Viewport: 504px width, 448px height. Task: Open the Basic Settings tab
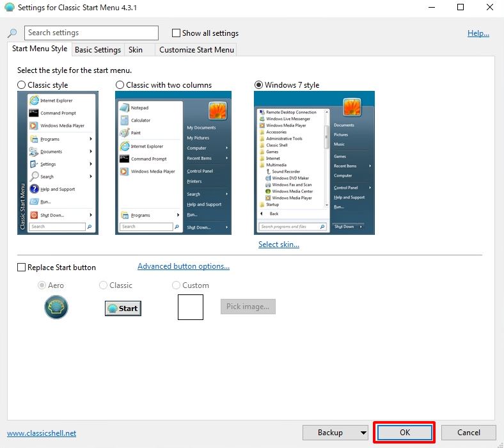[98, 50]
